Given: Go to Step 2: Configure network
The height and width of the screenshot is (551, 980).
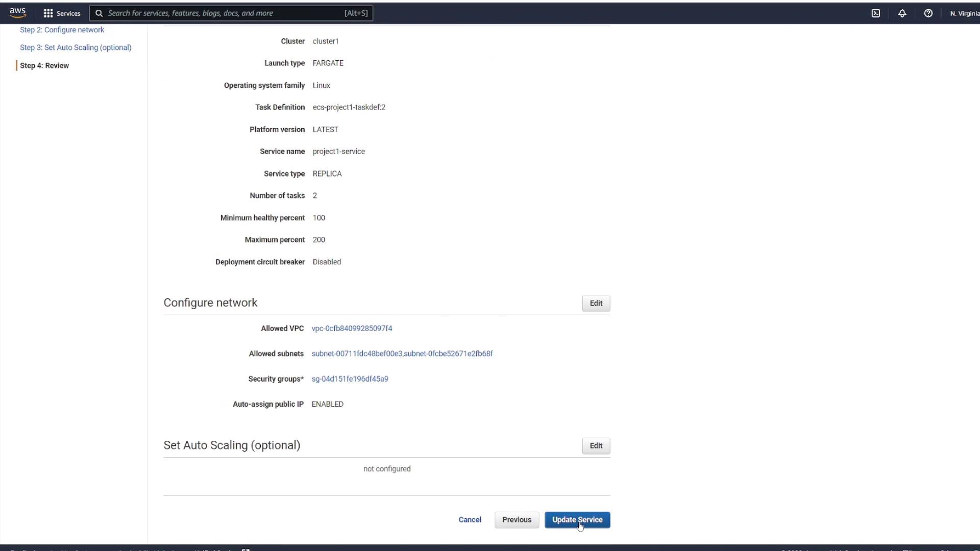Looking at the screenshot, I should click(62, 30).
